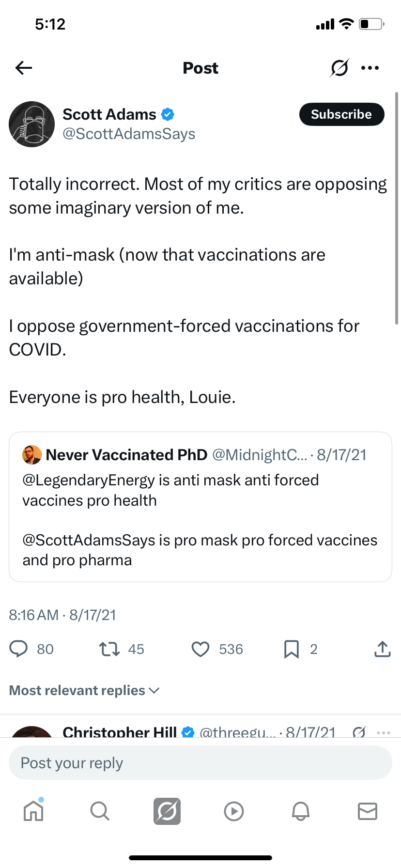Open the Notifications bell

[x=301, y=811]
